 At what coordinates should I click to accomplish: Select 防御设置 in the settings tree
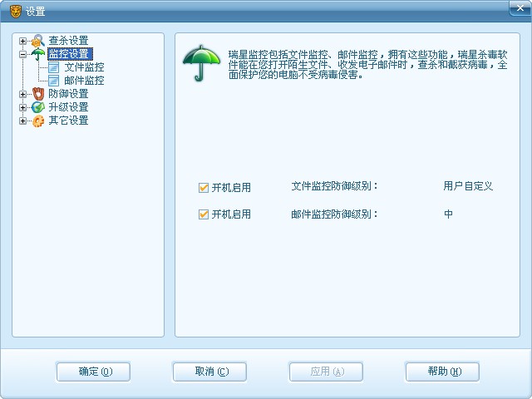click(68, 94)
